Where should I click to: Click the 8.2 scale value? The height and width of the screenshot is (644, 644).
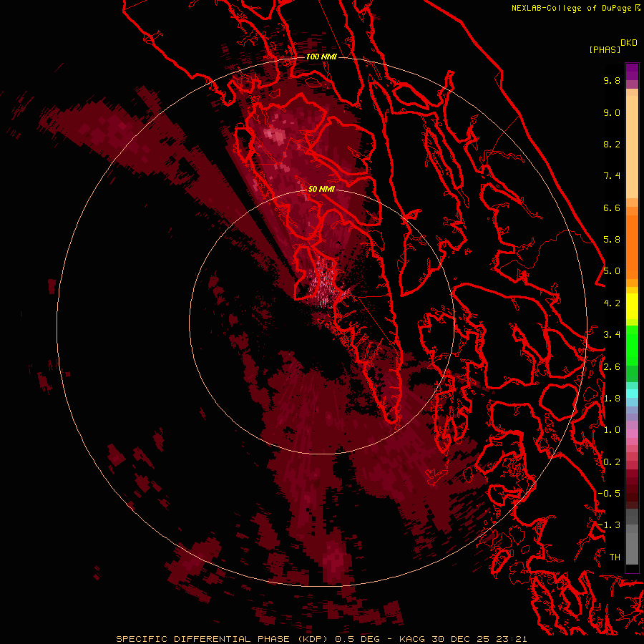612,144
